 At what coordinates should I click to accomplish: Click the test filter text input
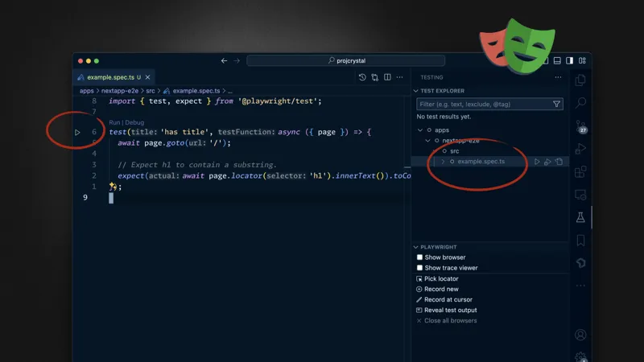coord(483,105)
